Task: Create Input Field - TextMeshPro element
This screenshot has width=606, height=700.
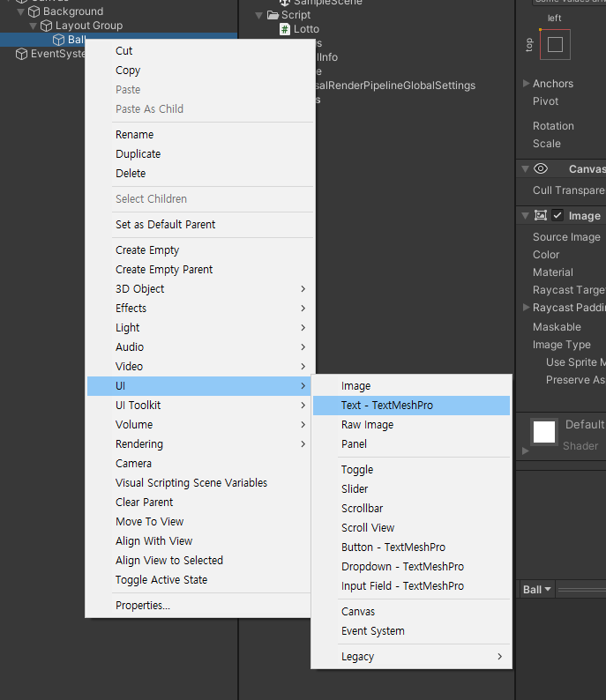Action: click(x=411, y=586)
